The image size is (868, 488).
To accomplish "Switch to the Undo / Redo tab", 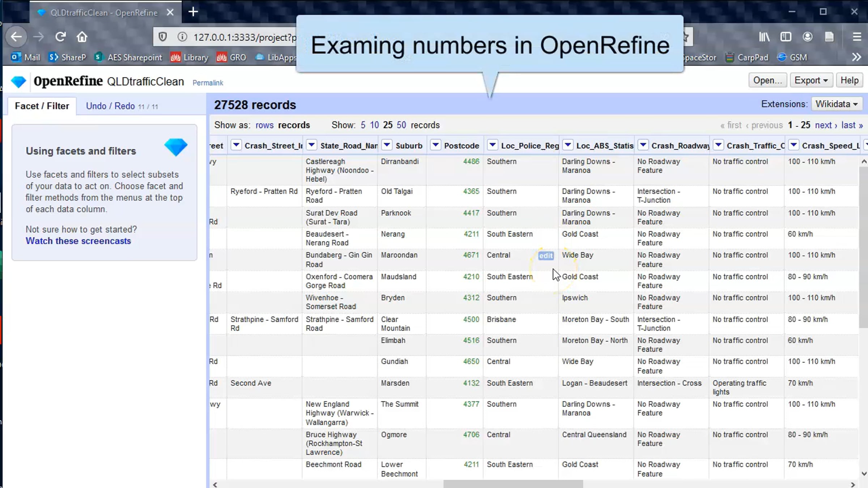I will pyautogui.click(x=122, y=106).
